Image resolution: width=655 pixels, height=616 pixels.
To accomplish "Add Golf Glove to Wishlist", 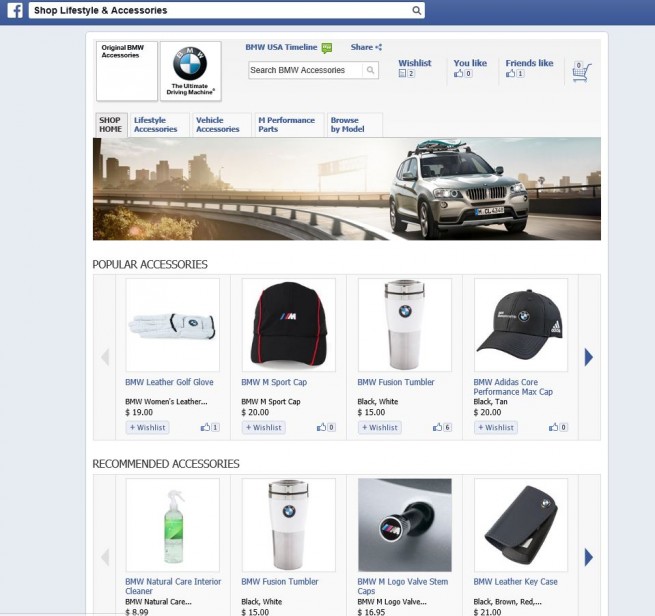I will point(147,427).
